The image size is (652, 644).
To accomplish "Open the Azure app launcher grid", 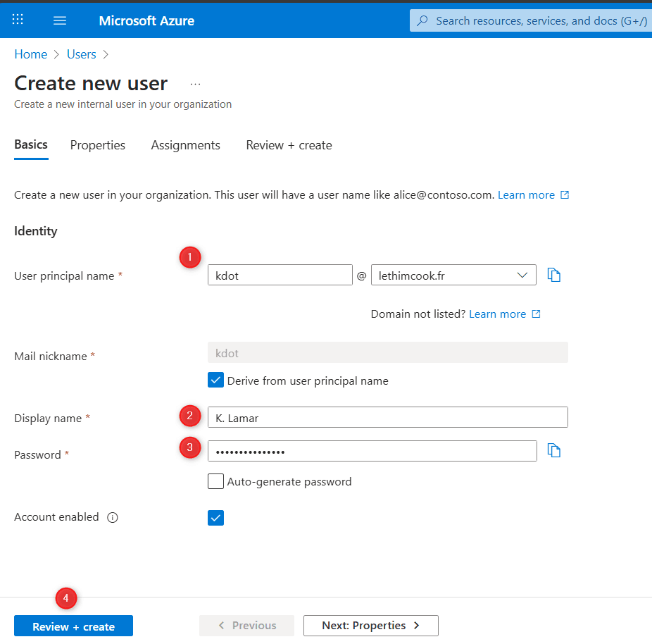I will coord(18,20).
